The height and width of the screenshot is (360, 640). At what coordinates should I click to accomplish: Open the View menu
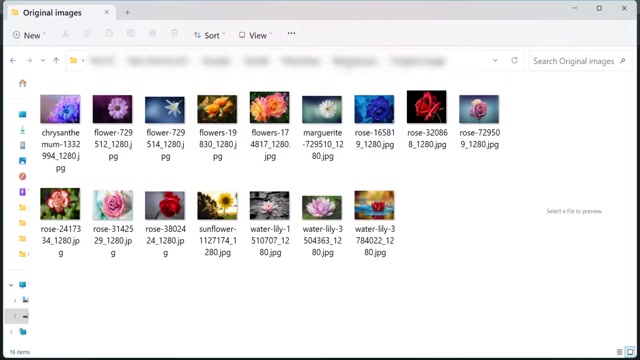(256, 36)
